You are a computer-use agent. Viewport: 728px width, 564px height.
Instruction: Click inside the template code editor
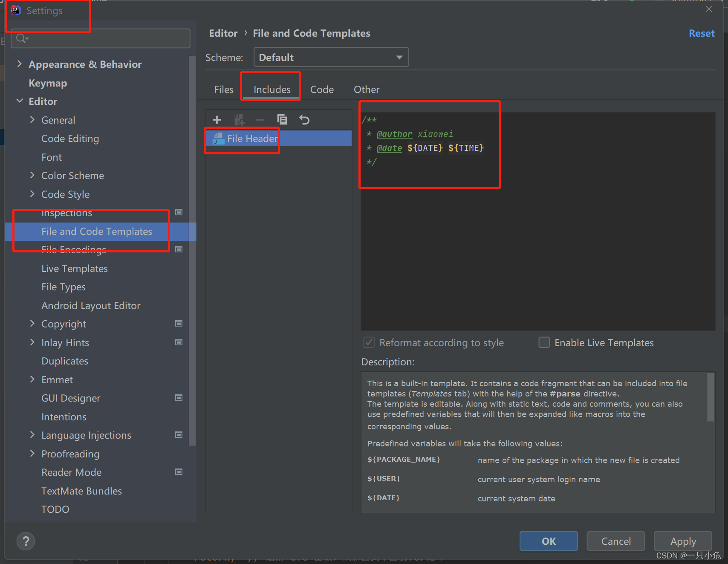coord(538,221)
